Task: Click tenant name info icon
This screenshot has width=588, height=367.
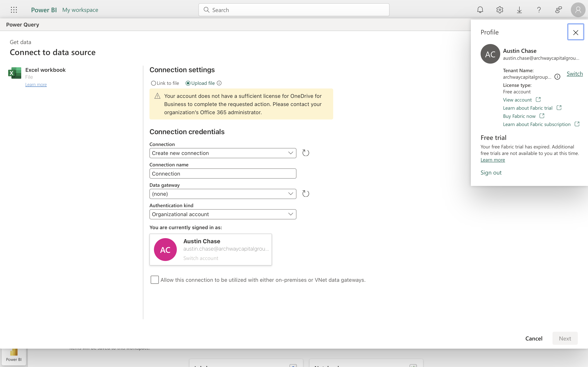Action: click(557, 77)
